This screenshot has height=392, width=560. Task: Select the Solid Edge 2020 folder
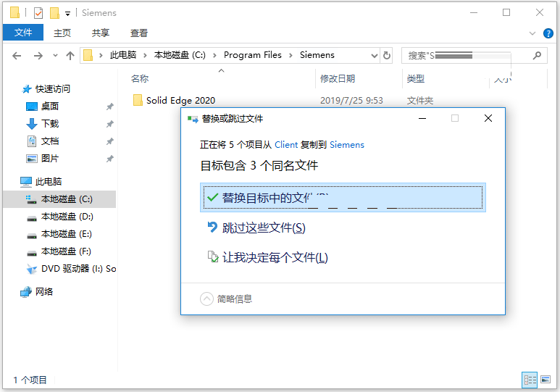point(180,101)
